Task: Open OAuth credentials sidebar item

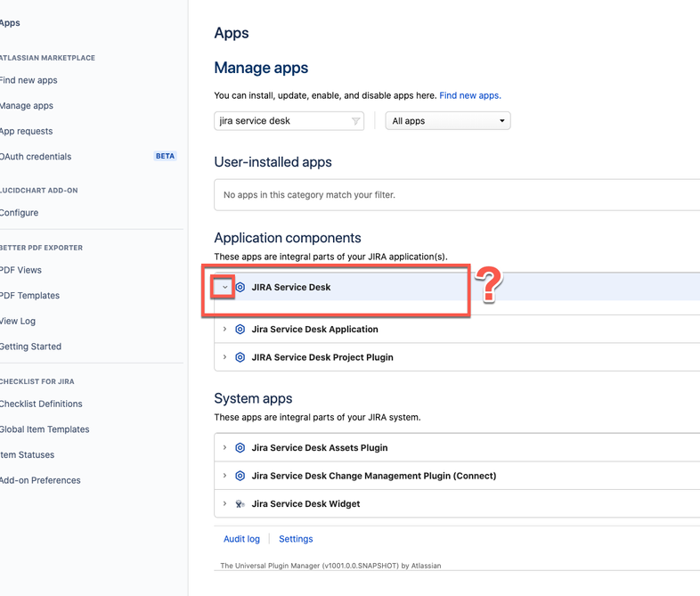Action: 36,157
